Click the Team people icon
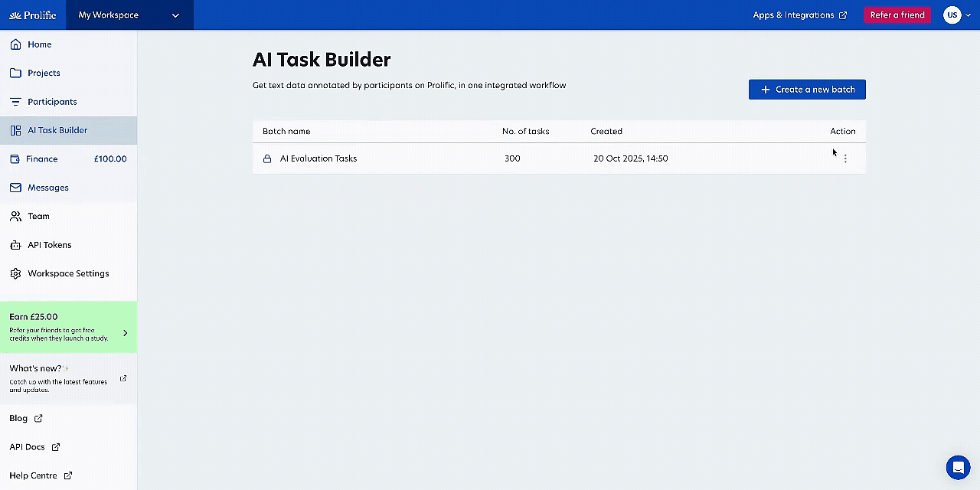 click(x=15, y=216)
